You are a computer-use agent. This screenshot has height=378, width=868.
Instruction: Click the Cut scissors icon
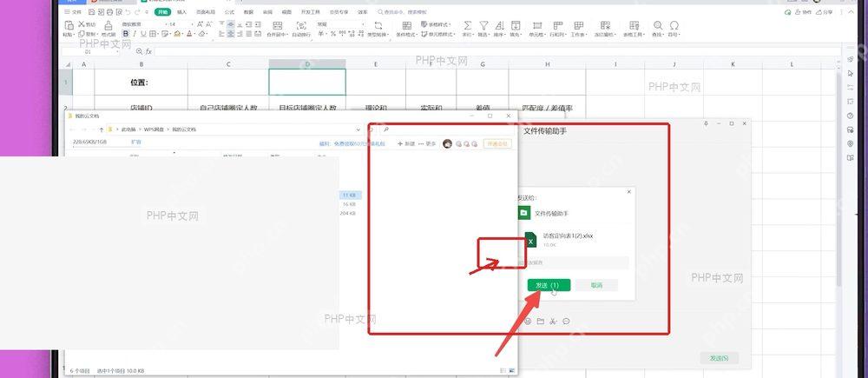[81, 24]
